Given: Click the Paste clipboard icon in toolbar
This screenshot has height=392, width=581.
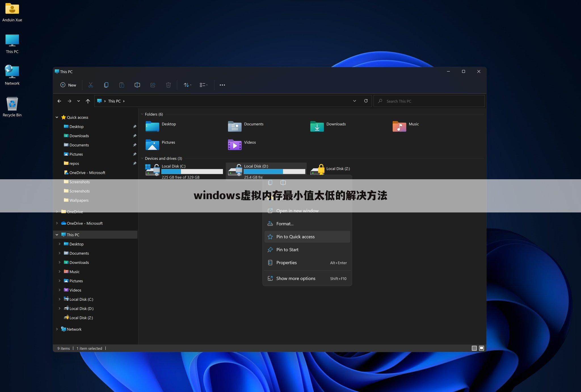Looking at the screenshot, I should coord(122,85).
